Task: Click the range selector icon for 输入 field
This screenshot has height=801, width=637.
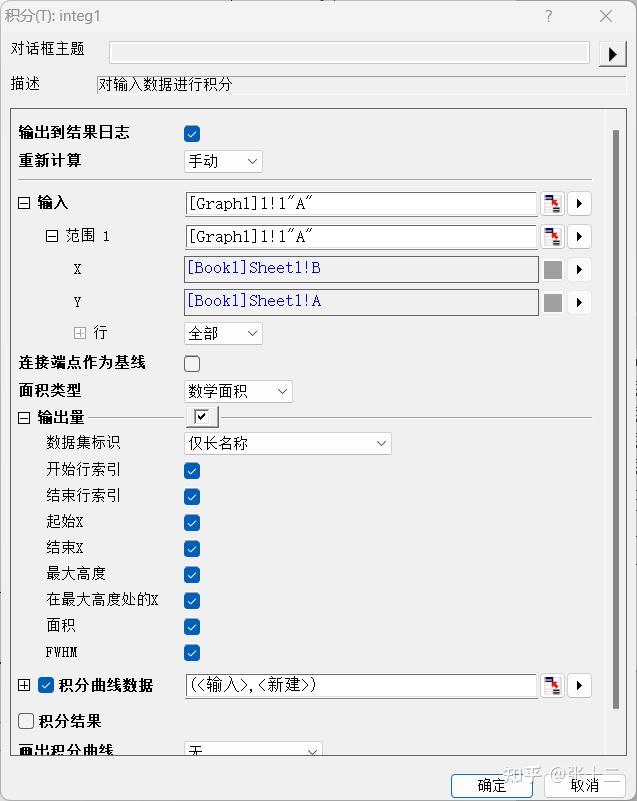Action: 552,204
